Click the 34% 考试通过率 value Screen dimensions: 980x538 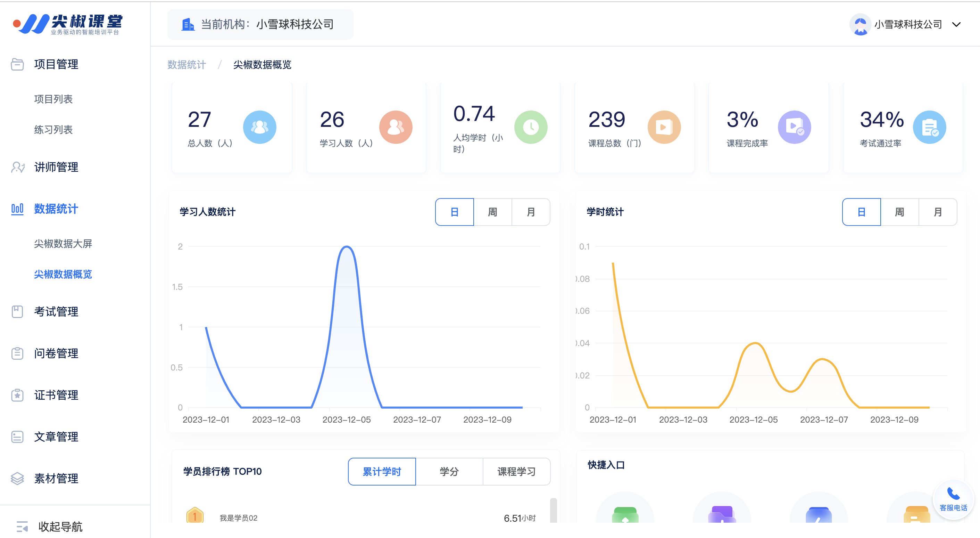(x=881, y=120)
